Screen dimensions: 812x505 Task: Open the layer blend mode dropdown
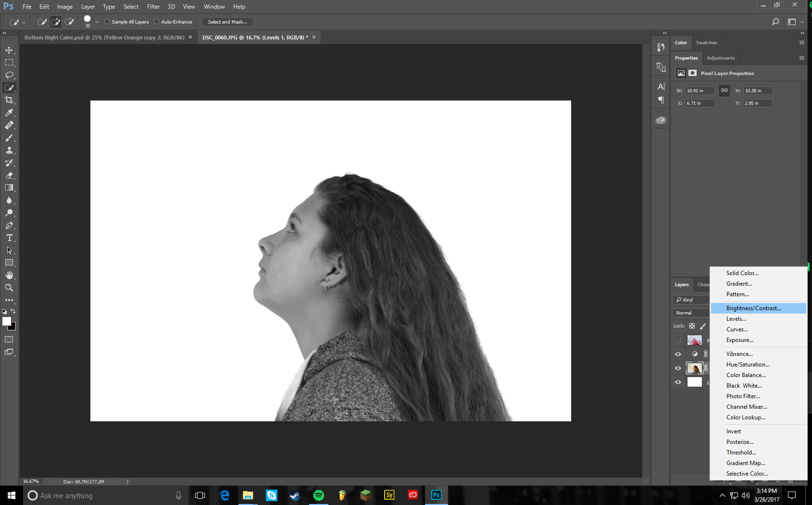point(691,313)
